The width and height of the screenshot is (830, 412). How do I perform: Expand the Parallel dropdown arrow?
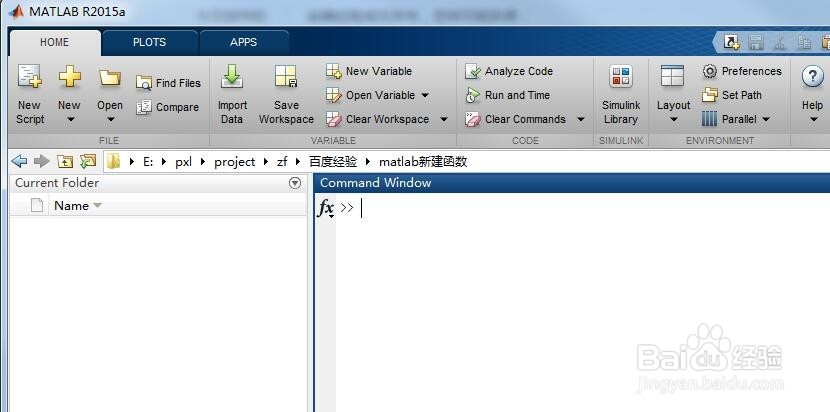coord(766,120)
